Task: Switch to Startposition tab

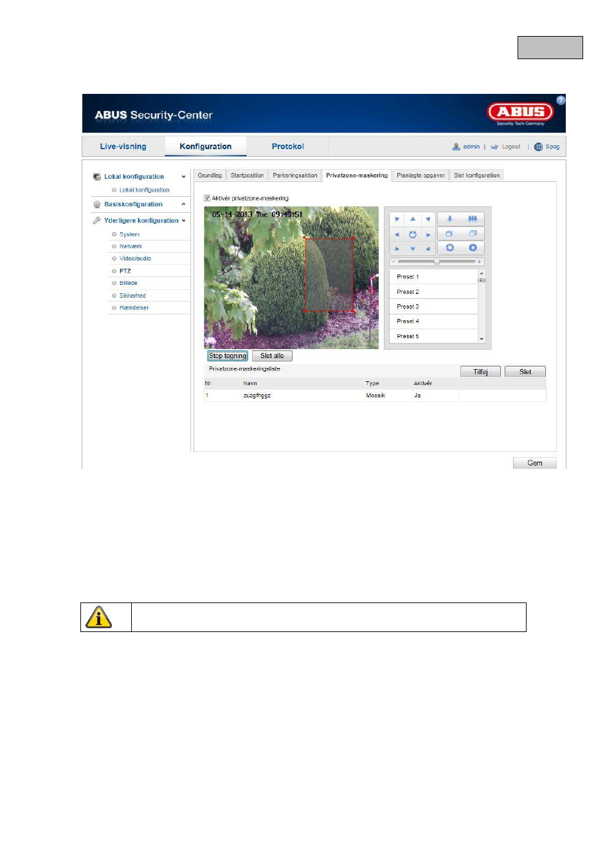Action: (247, 175)
